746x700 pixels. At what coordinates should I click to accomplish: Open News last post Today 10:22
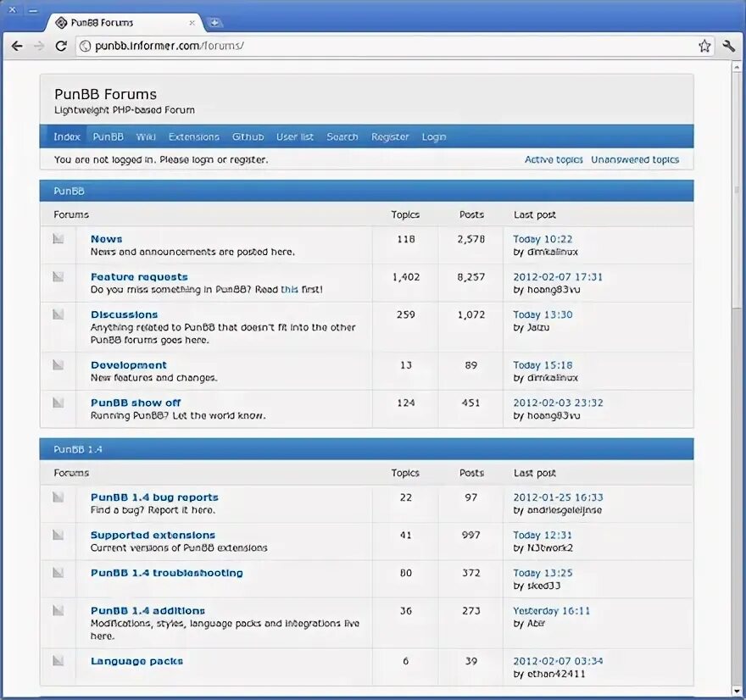[543, 239]
